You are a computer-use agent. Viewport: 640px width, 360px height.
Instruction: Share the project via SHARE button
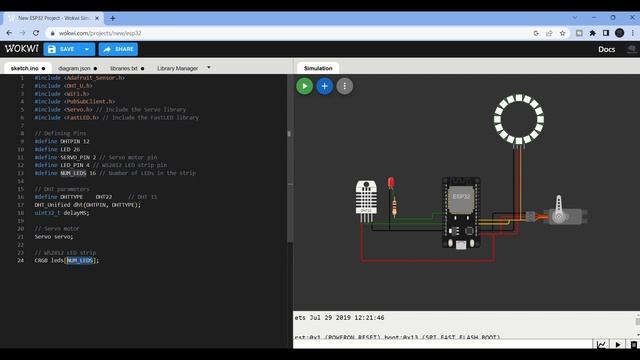click(x=118, y=49)
